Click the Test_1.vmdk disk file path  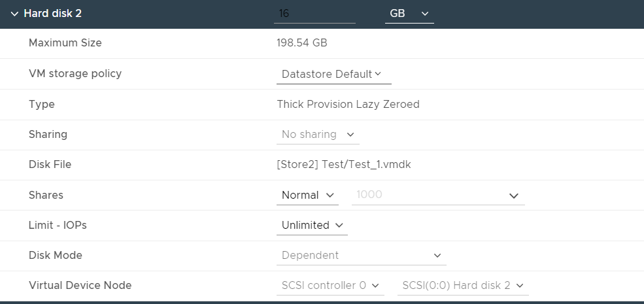click(344, 165)
